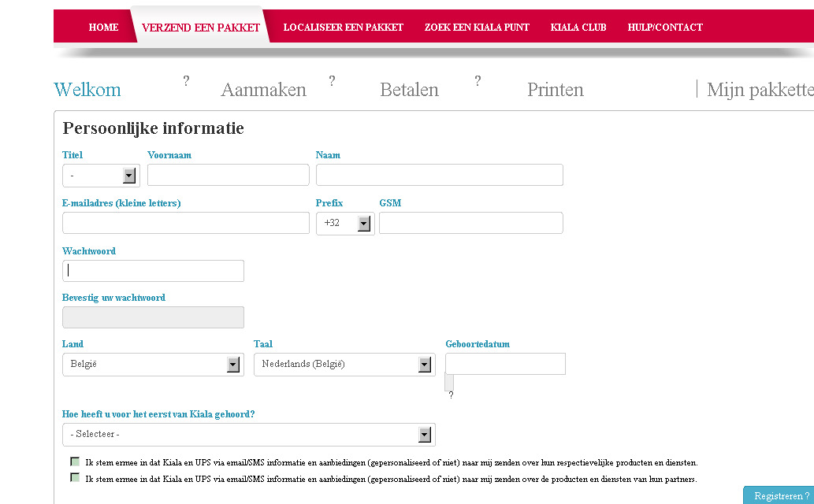The height and width of the screenshot is (504, 814).
Task: Click the help question mark beside Betalen
Action: pos(478,81)
